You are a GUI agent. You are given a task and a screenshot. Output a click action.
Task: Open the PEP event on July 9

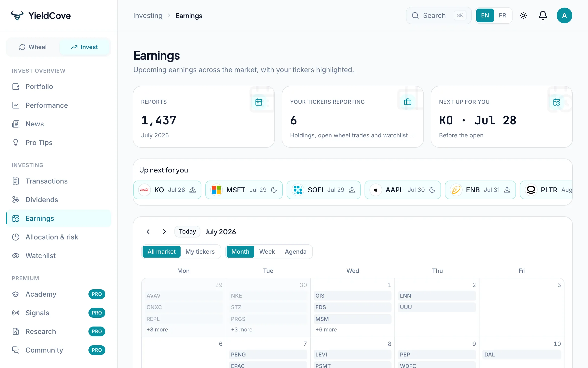point(437,355)
